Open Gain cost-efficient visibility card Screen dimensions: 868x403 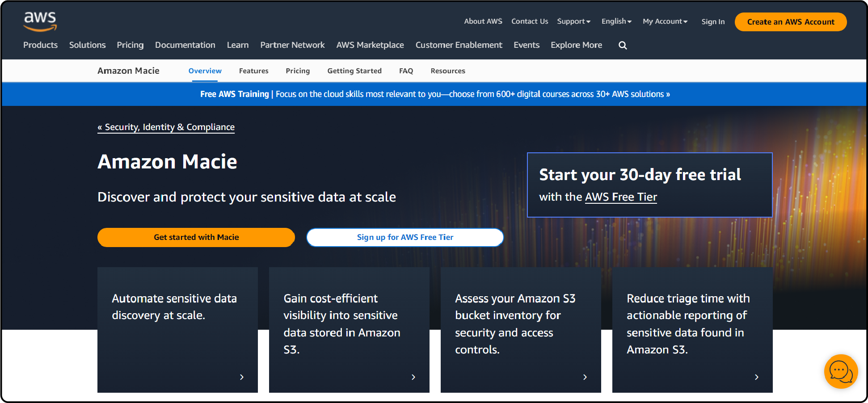pos(349,330)
